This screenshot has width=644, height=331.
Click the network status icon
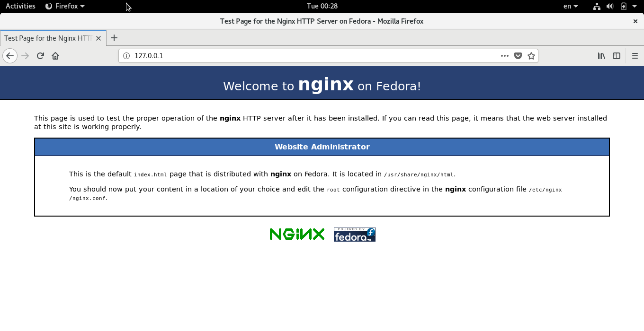point(597,6)
